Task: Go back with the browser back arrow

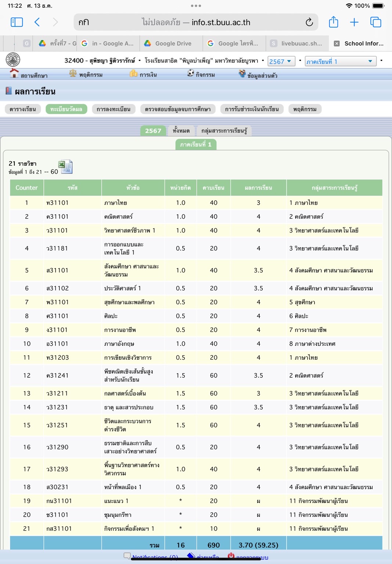Action: pyautogui.click(x=37, y=22)
